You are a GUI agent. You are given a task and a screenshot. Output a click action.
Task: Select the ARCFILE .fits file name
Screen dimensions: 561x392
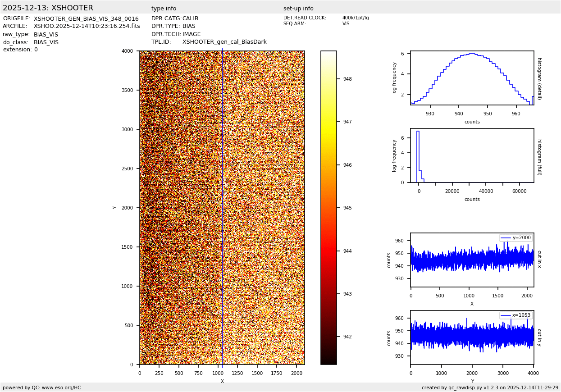tap(87, 27)
